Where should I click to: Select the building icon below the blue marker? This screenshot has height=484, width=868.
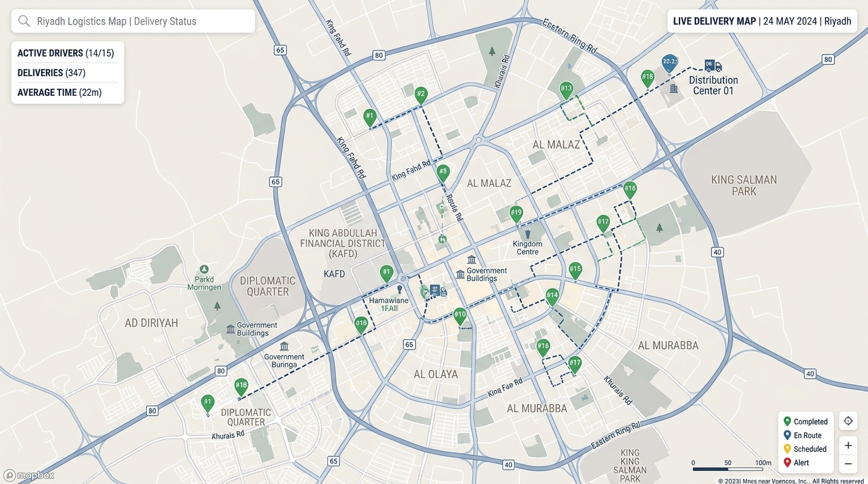click(x=674, y=89)
